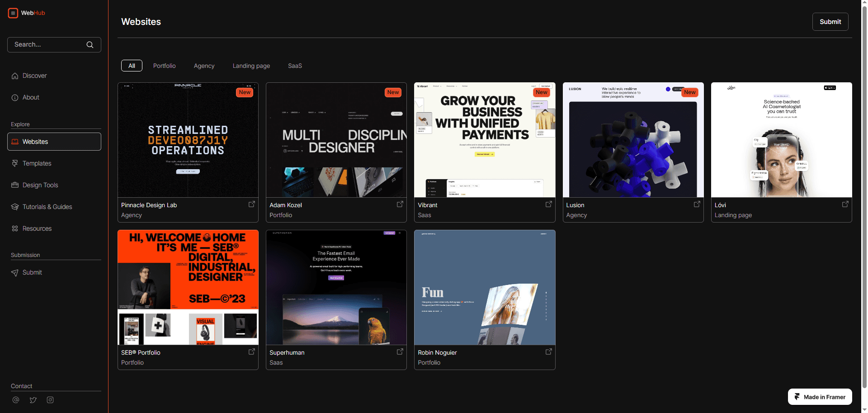The width and height of the screenshot is (868, 413).
Task: Click the Superhuman card title
Action: pos(287,352)
